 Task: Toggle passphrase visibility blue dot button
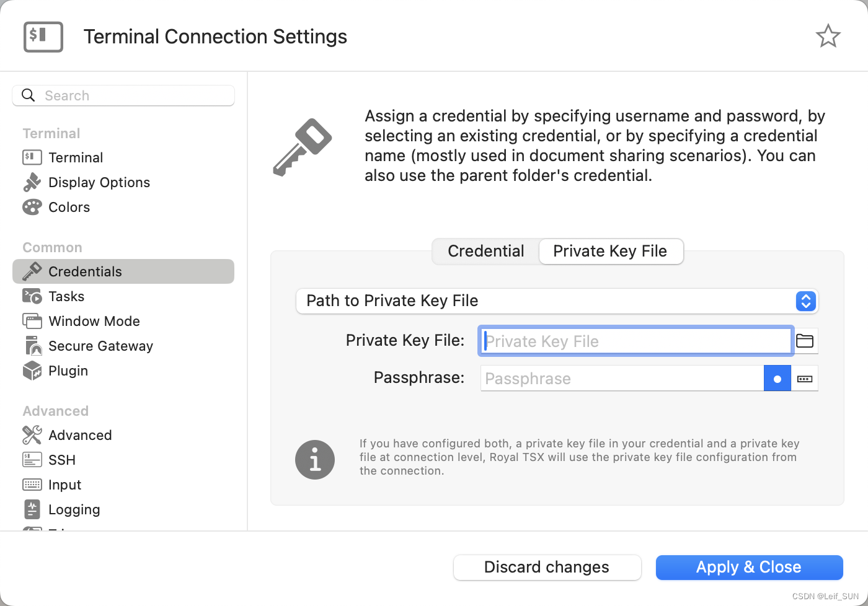click(x=777, y=379)
